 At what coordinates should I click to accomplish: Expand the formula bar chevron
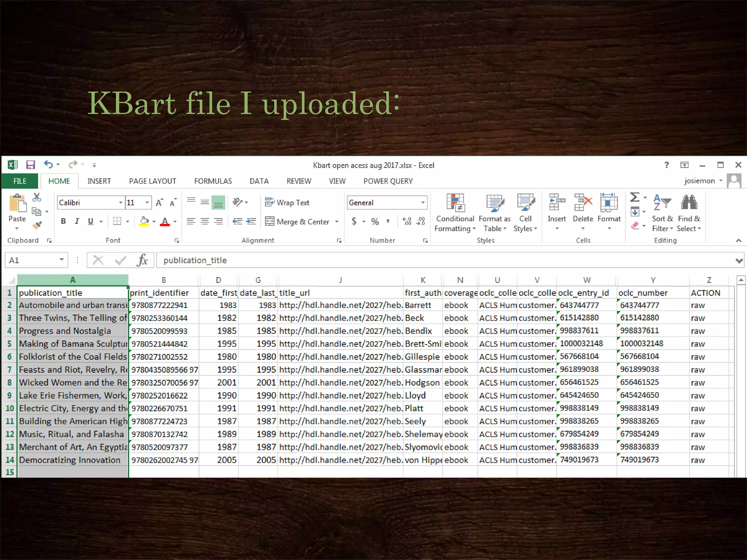point(739,261)
